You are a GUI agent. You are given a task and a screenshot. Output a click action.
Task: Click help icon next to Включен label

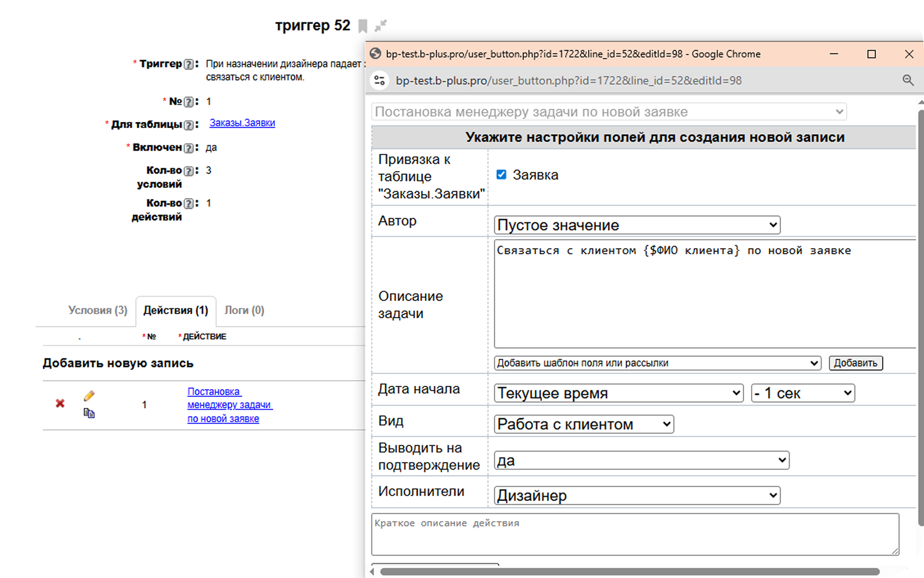(x=189, y=148)
